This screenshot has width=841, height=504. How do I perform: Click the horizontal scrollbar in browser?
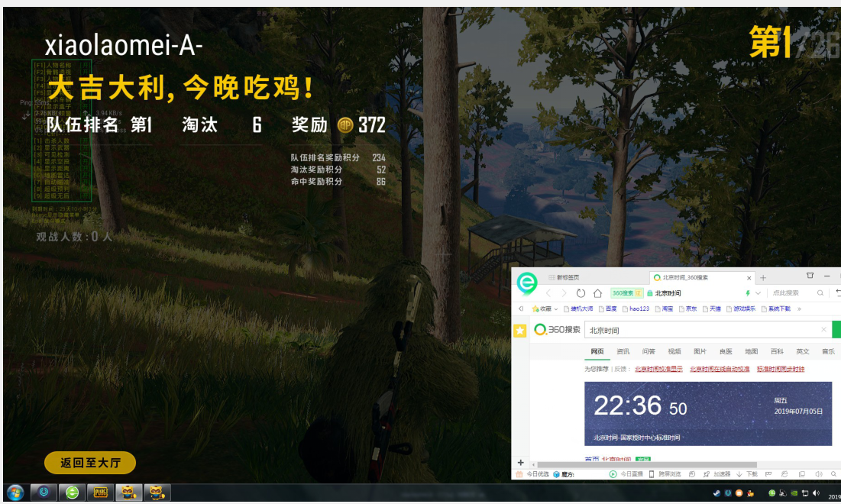click(646, 465)
